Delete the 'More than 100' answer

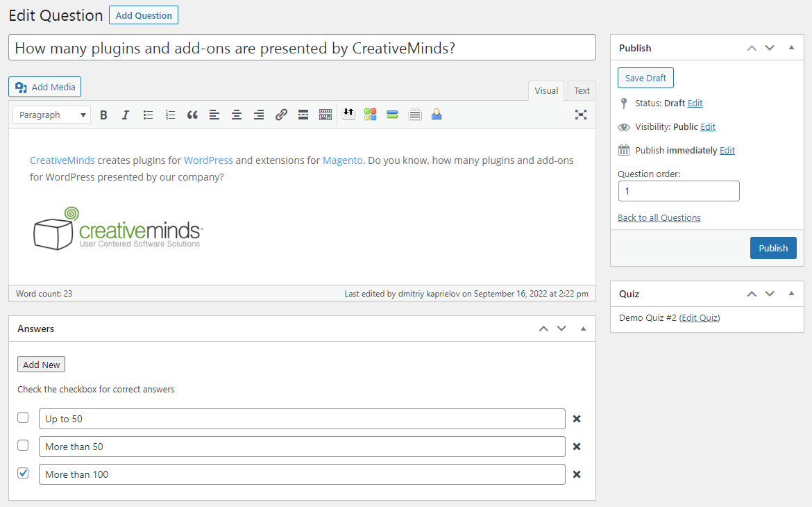[576, 474]
